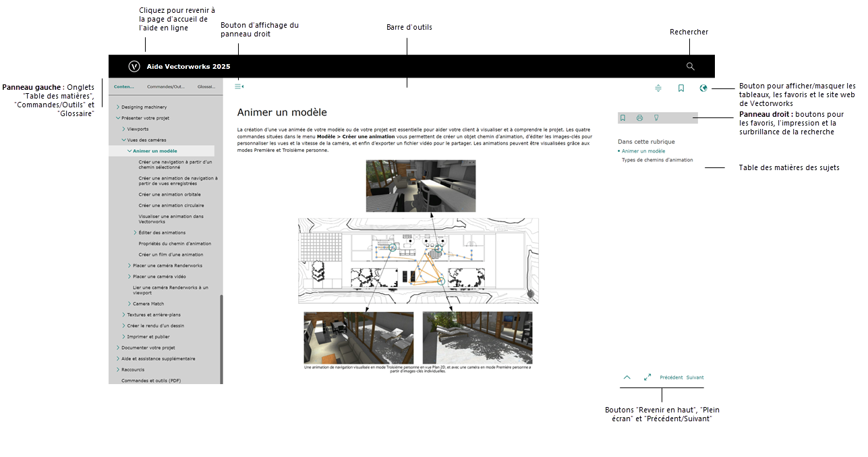Expand Textures et arrière-plans

[123, 315]
